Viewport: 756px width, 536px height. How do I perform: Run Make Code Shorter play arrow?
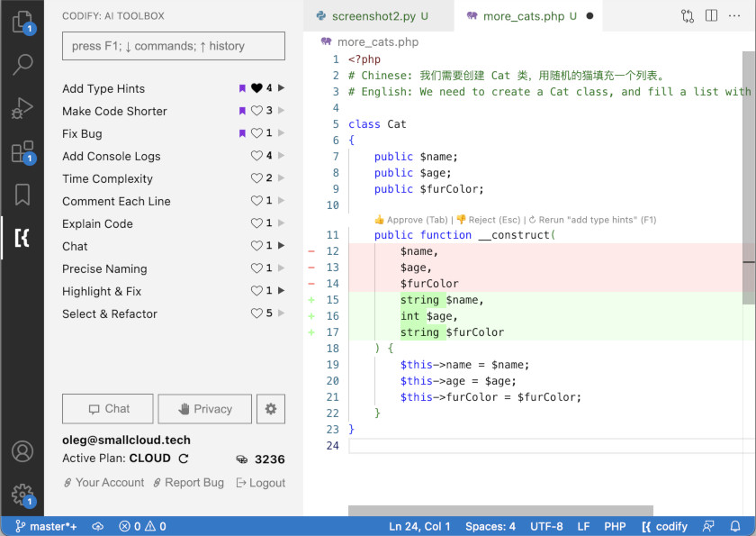[x=281, y=111]
